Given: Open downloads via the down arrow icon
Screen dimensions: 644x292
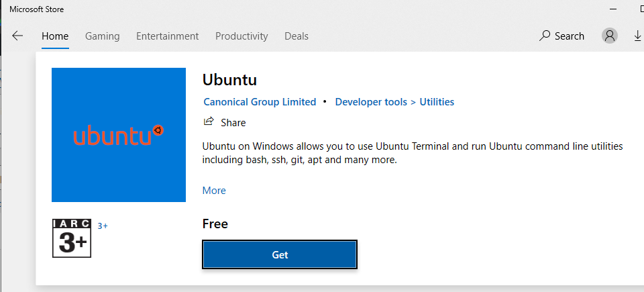Looking at the screenshot, I should click(x=637, y=36).
